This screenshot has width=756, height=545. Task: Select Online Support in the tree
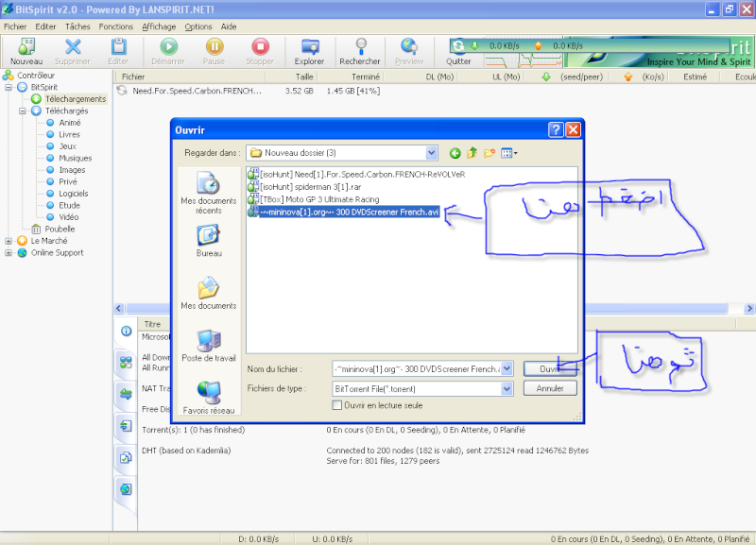click(57, 252)
